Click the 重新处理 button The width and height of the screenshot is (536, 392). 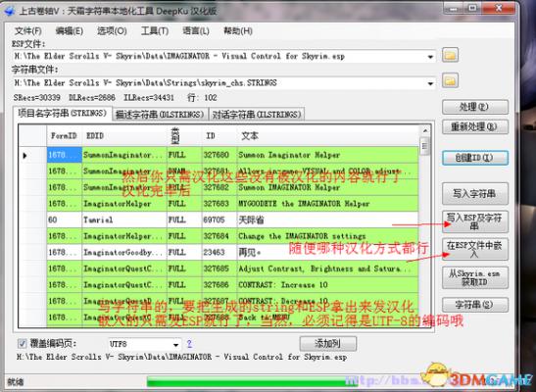[475, 126]
